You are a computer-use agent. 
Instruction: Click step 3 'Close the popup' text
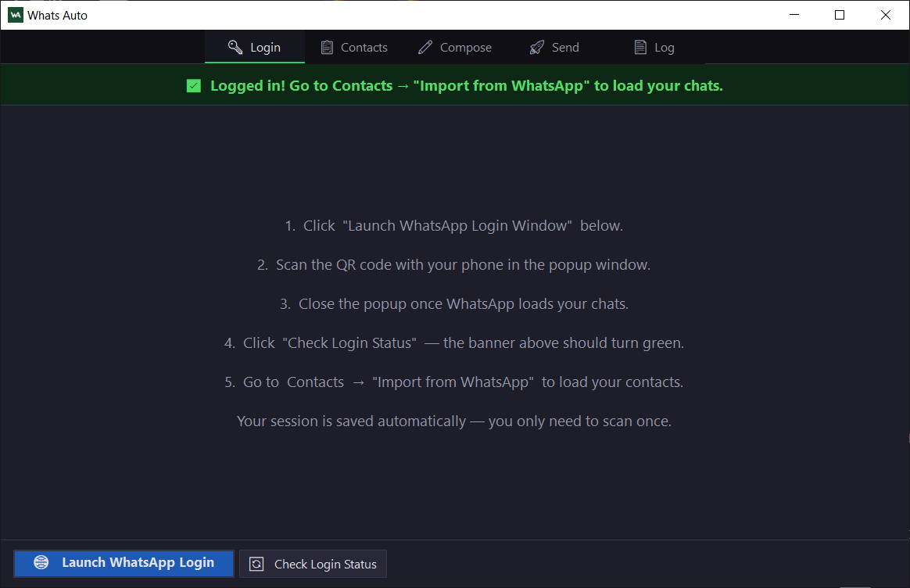tap(454, 303)
